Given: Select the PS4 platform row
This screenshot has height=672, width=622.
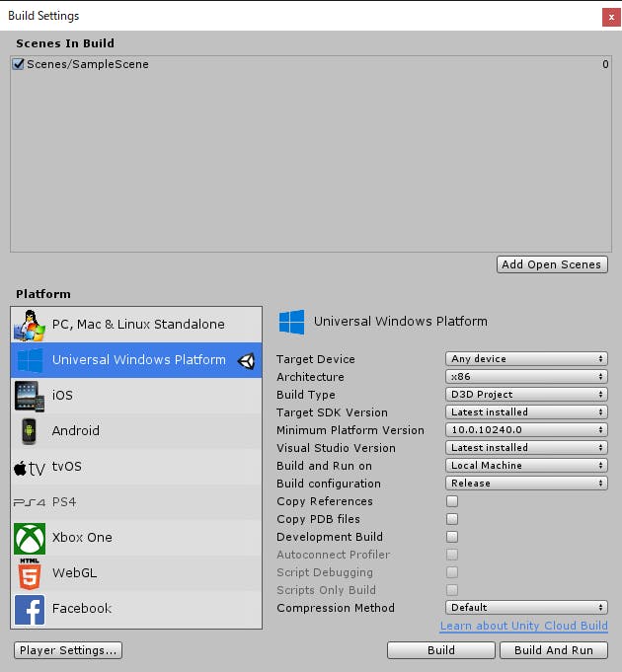Looking at the screenshot, I should pyautogui.click(x=136, y=502).
